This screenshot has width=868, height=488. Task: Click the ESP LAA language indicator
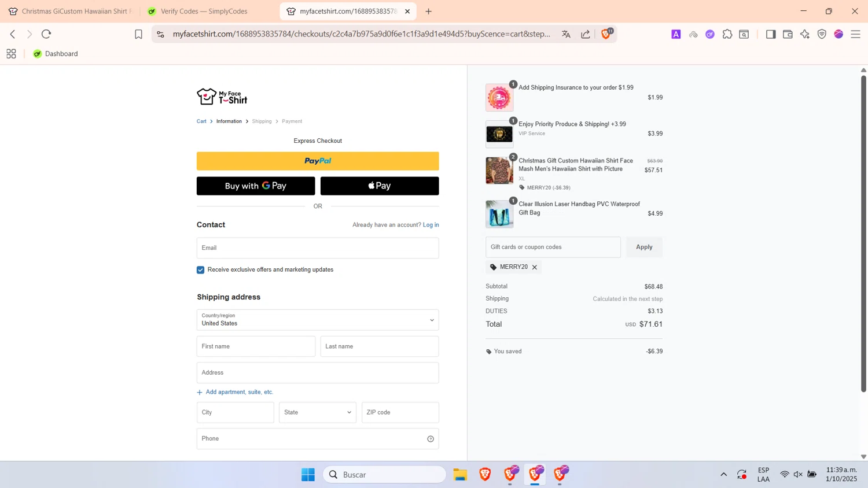point(763,475)
